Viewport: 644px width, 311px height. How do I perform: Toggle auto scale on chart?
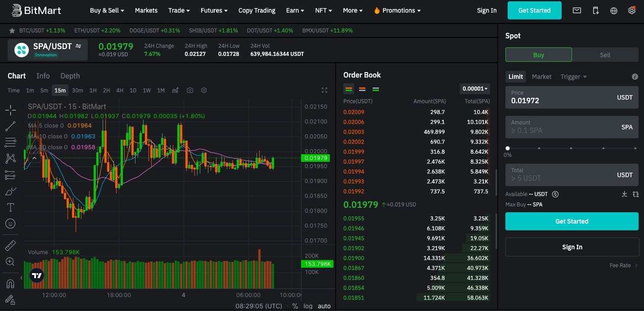[x=324, y=306]
